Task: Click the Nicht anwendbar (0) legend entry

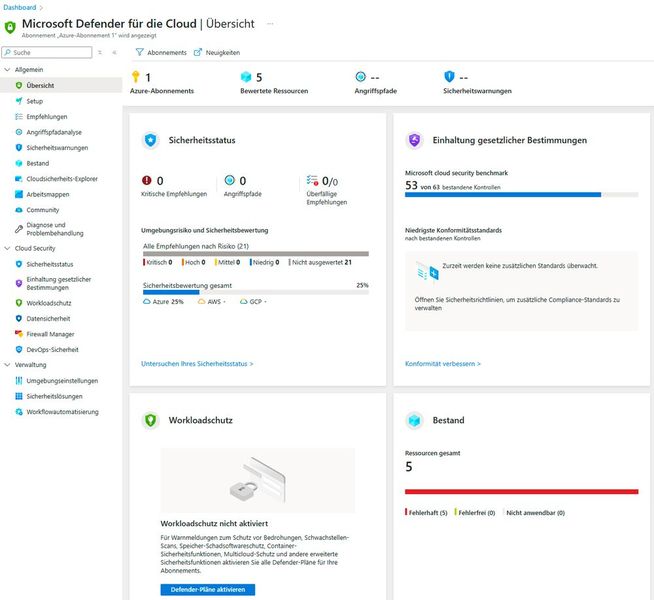Action: [534, 512]
